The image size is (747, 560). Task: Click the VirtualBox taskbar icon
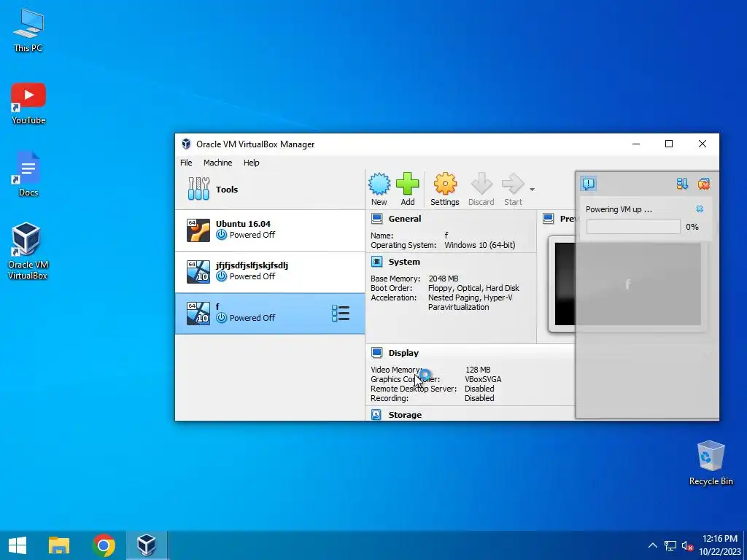click(x=147, y=545)
